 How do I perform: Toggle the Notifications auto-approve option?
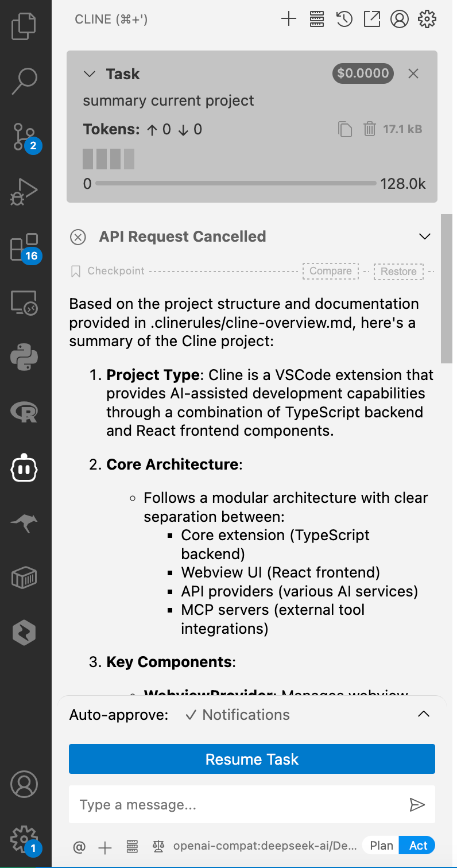point(238,715)
